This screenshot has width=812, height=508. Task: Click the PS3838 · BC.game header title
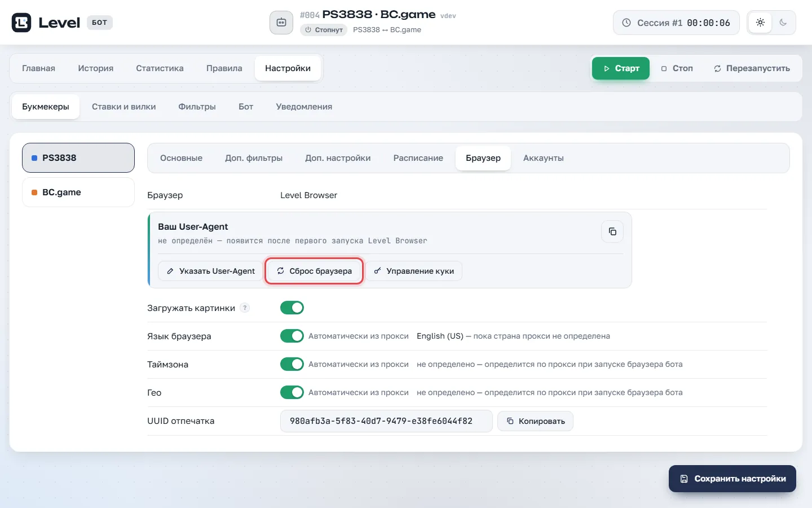379,15
